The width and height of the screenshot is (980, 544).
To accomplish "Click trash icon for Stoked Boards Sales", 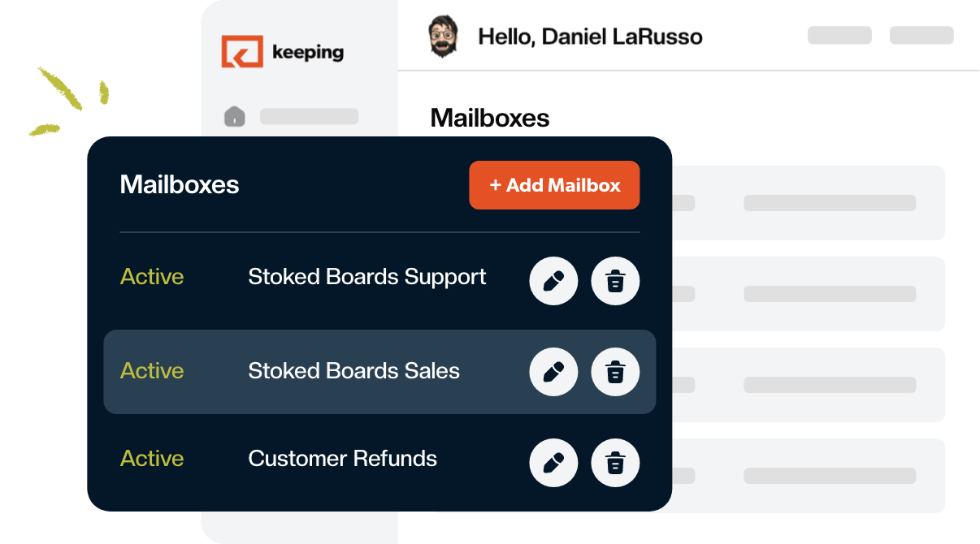I will point(615,372).
